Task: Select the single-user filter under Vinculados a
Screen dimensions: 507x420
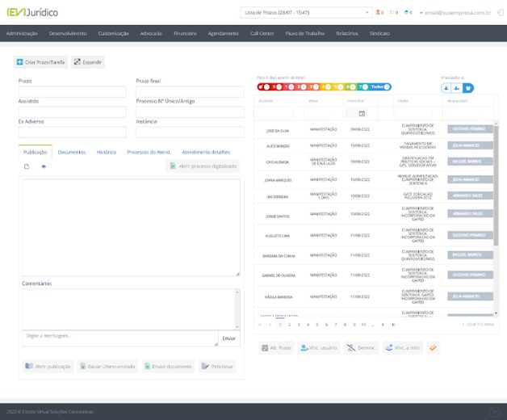Action: 446,87
